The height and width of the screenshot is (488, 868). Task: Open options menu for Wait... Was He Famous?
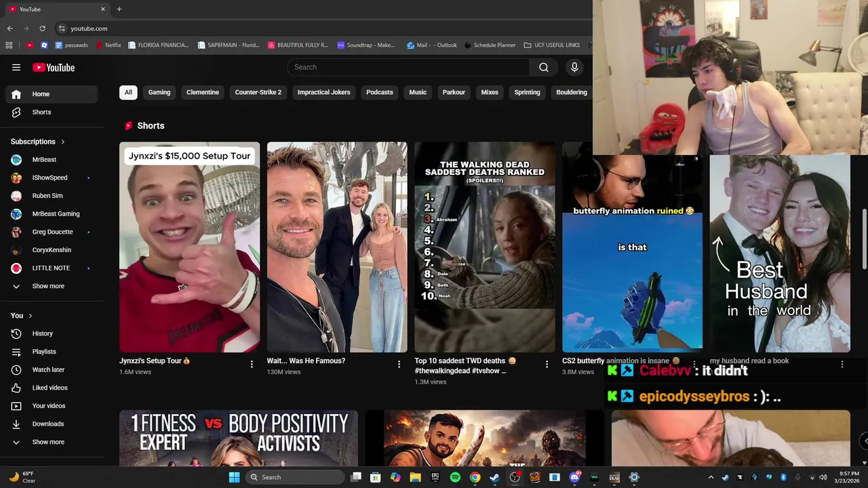pyautogui.click(x=399, y=364)
